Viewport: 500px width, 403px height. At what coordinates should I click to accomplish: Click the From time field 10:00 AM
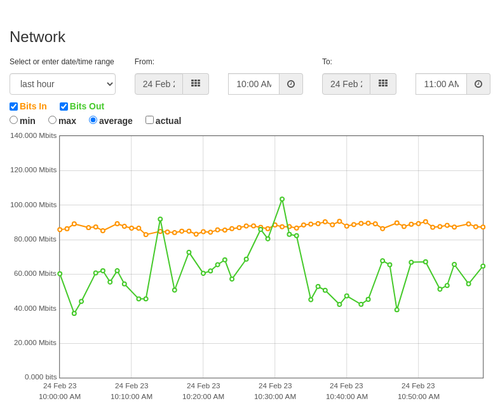[x=254, y=84]
